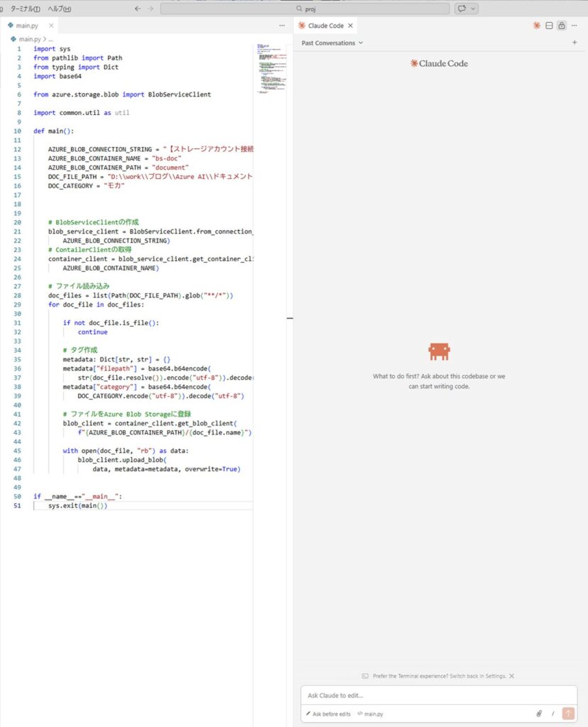Viewport: 588px width, 727px height.
Task: Open more actions for main.py editor
Action: (x=282, y=26)
